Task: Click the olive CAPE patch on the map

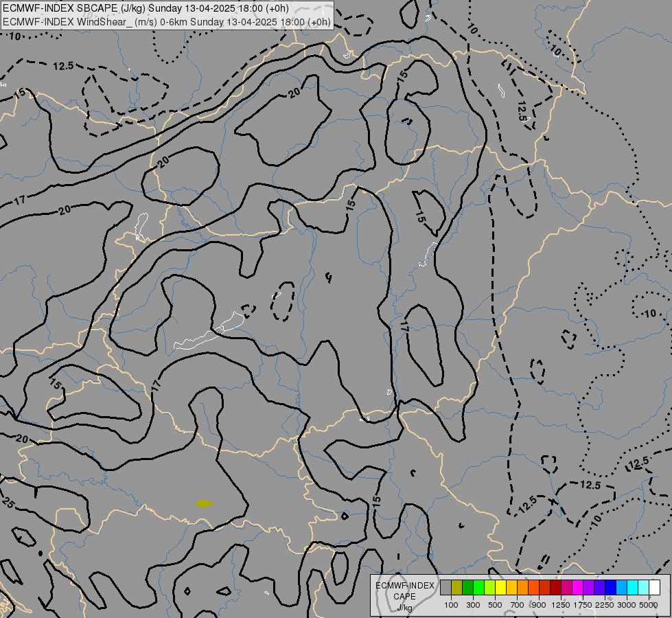Action: 204,503
